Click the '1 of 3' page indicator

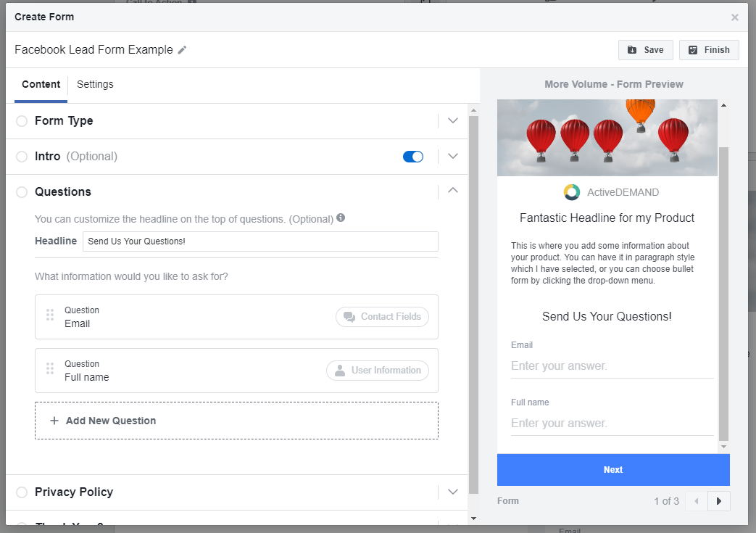(666, 501)
